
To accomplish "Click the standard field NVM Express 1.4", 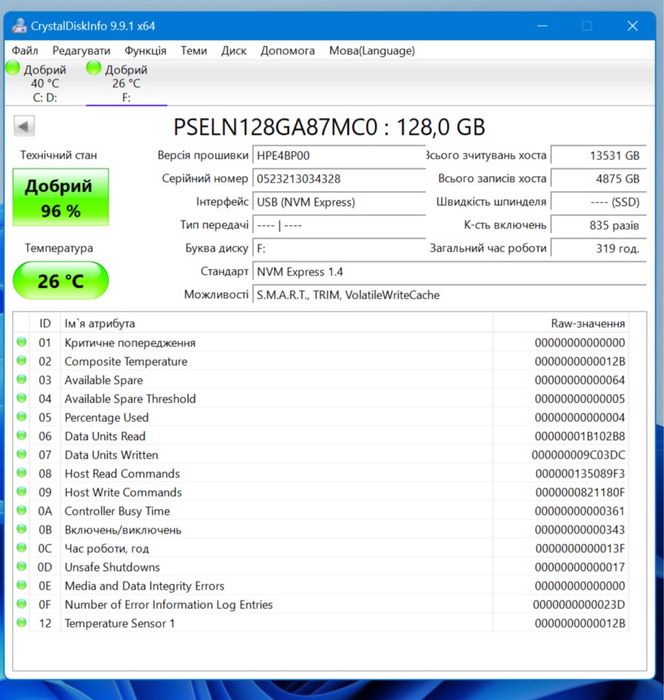I will [449, 271].
